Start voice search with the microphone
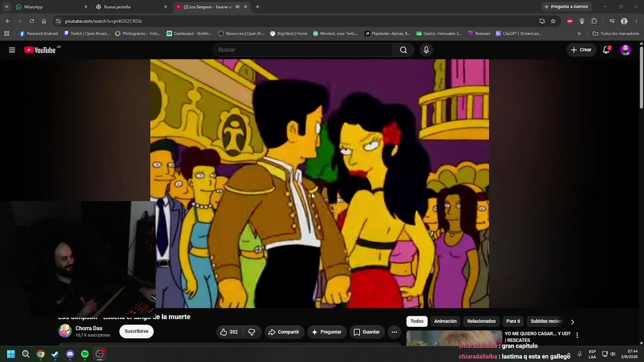The image size is (644, 362). (x=426, y=50)
